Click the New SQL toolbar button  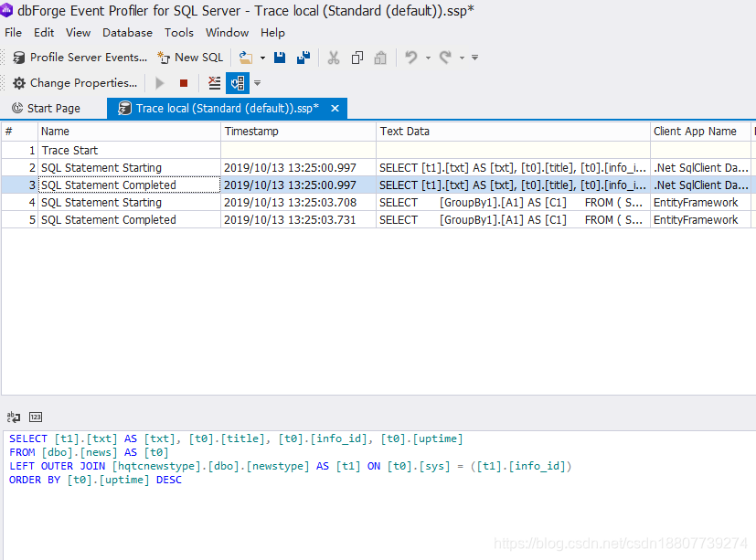(190, 58)
